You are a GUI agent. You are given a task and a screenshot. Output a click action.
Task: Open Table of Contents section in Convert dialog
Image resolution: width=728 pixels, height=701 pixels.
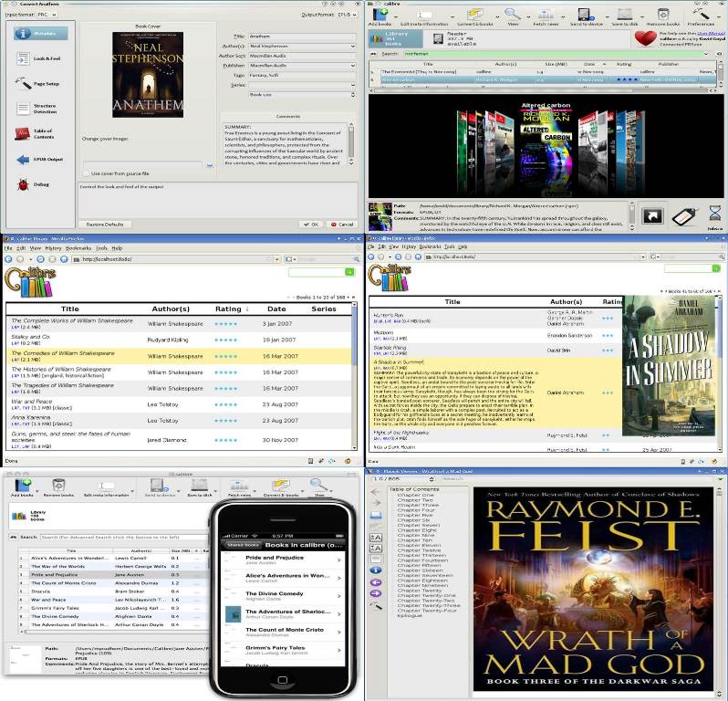(36, 134)
